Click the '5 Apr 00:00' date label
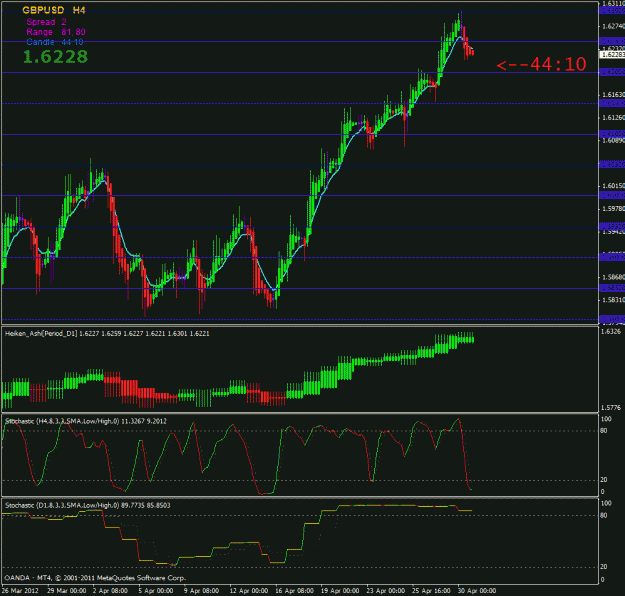Screen dimensions: 625x596 click(x=156, y=590)
